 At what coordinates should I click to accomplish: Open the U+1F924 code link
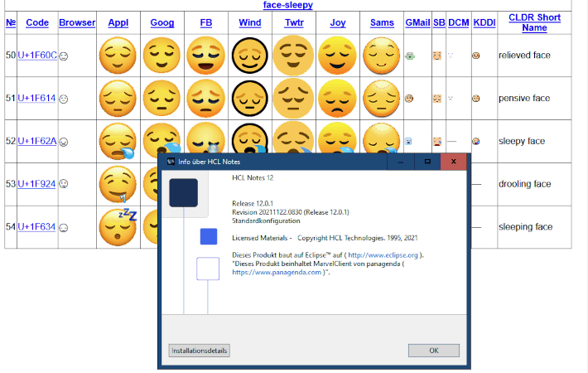pyautogui.click(x=36, y=184)
